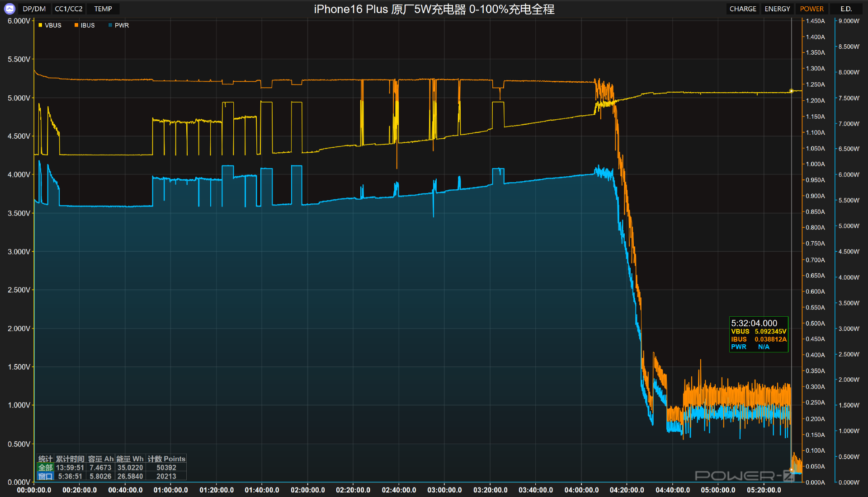Click energy 35.0220 Wh cell
The width and height of the screenshot is (868, 497).
pyautogui.click(x=130, y=468)
